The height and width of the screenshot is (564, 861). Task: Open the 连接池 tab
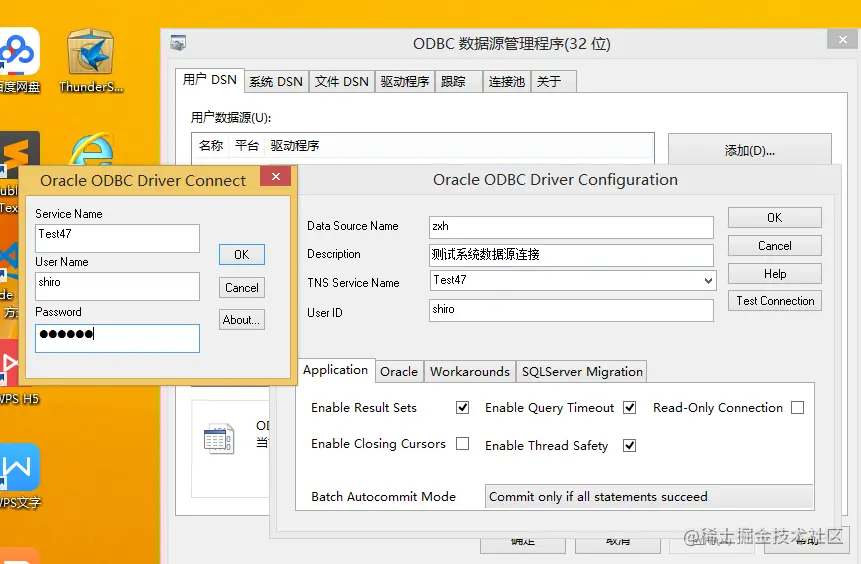click(x=507, y=82)
